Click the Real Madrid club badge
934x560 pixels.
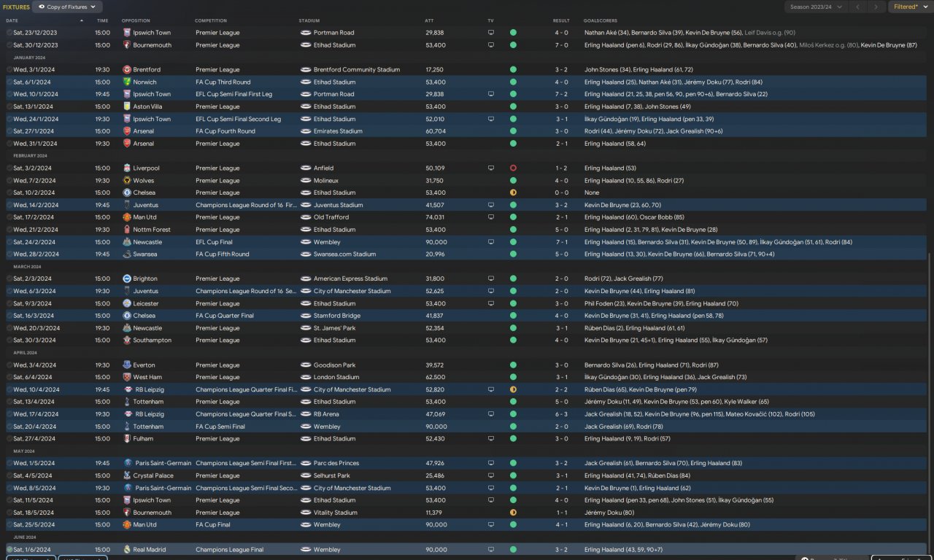point(127,550)
